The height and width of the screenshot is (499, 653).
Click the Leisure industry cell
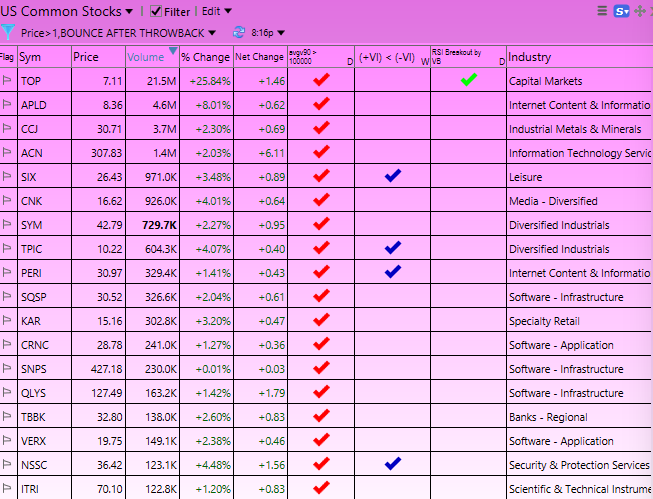coord(580,177)
